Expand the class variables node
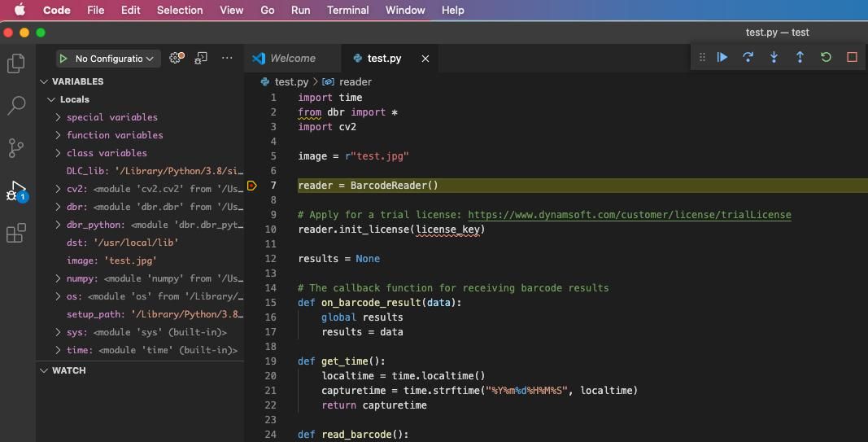 (59, 153)
